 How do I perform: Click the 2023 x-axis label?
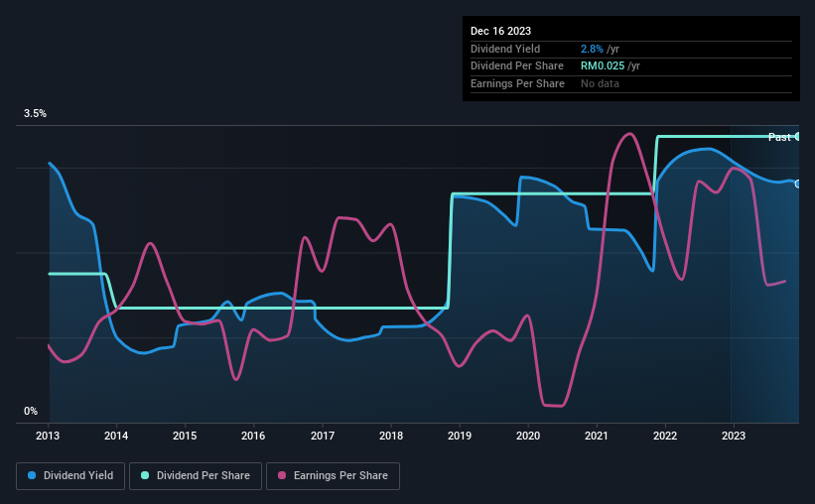pyautogui.click(x=734, y=436)
